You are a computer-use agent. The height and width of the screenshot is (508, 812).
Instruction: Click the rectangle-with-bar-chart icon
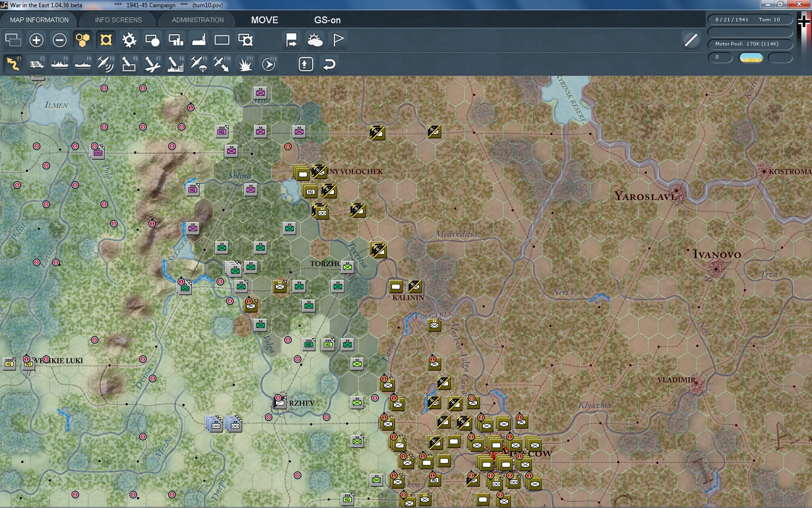[175, 40]
